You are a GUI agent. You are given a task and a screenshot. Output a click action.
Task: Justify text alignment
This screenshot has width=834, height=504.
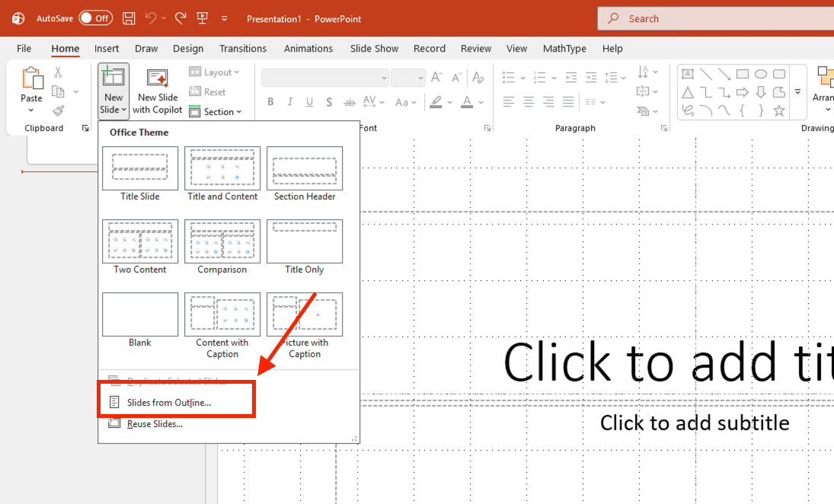click(568, 101)
